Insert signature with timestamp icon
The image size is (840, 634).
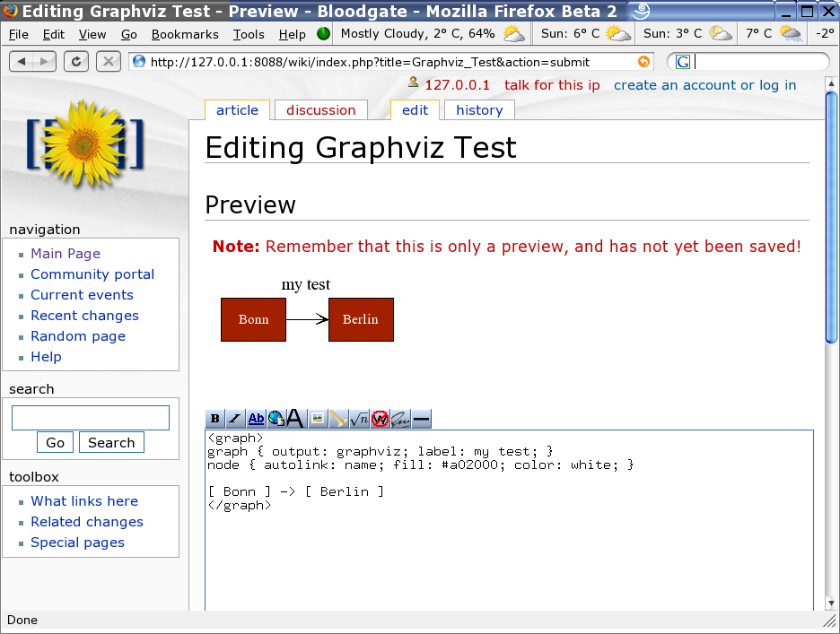(x=400, y=419)
